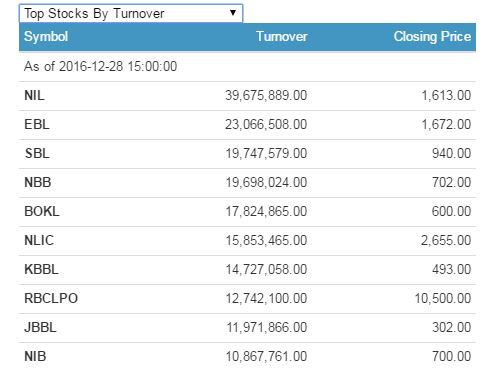Screen dimensions: 485x369
Task: Sort by the Closing Price column header
Action: click(432, 36)
